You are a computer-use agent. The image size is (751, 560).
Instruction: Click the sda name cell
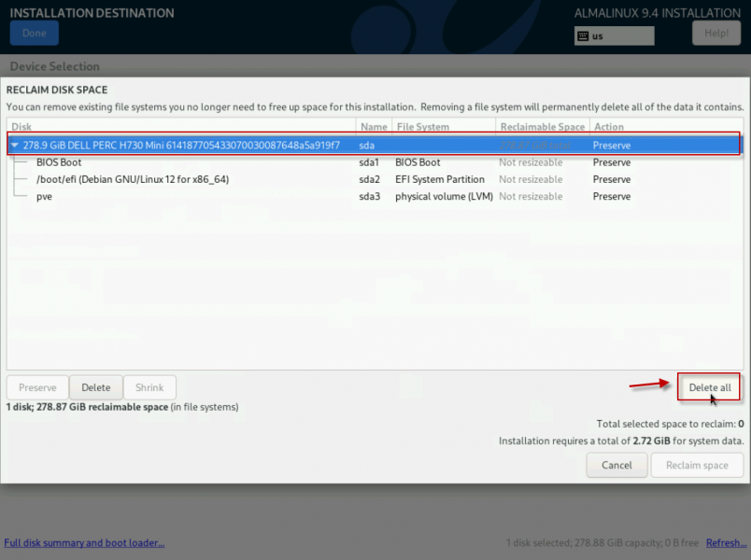(x=367, y=145)
